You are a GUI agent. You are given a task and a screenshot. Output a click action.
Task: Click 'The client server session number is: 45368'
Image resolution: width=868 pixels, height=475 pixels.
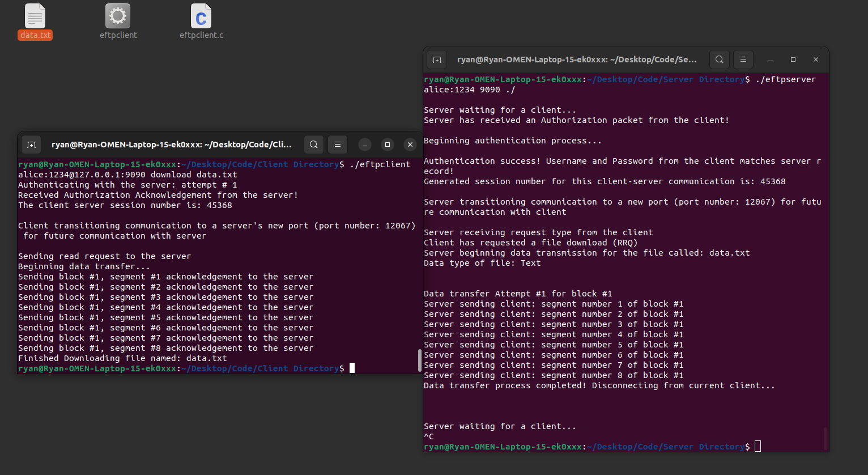click(125, 205)
